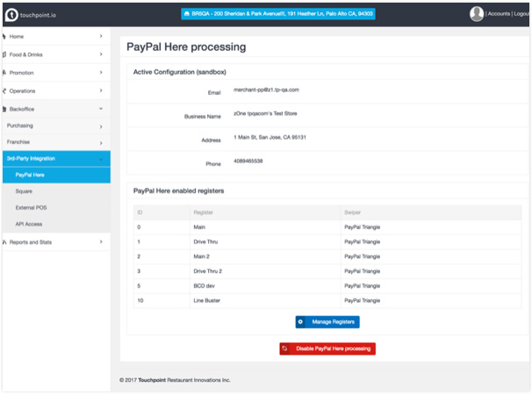Select the Main register row name
Image resolution: width=532 pixels, height=394 pixels.
(199, 227)
